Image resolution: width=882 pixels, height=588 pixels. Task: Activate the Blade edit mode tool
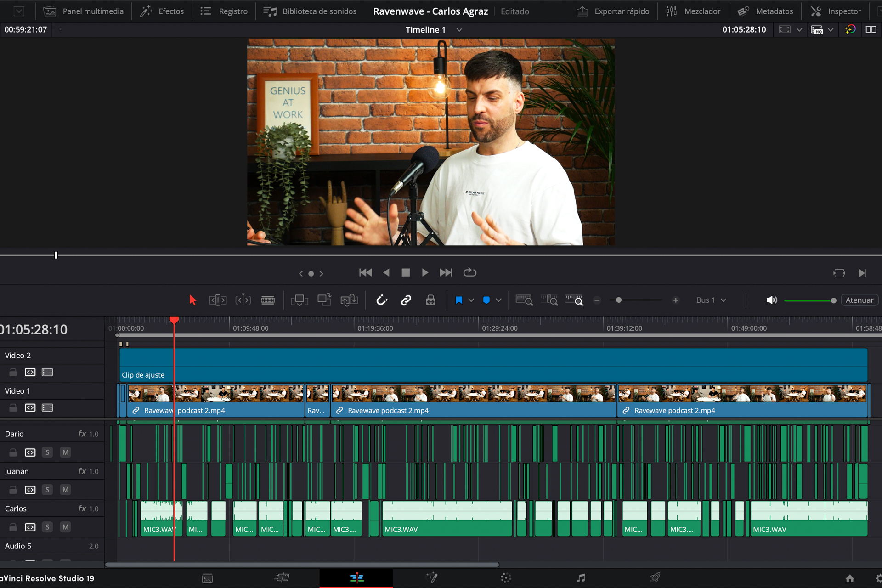tap(268, 300)
